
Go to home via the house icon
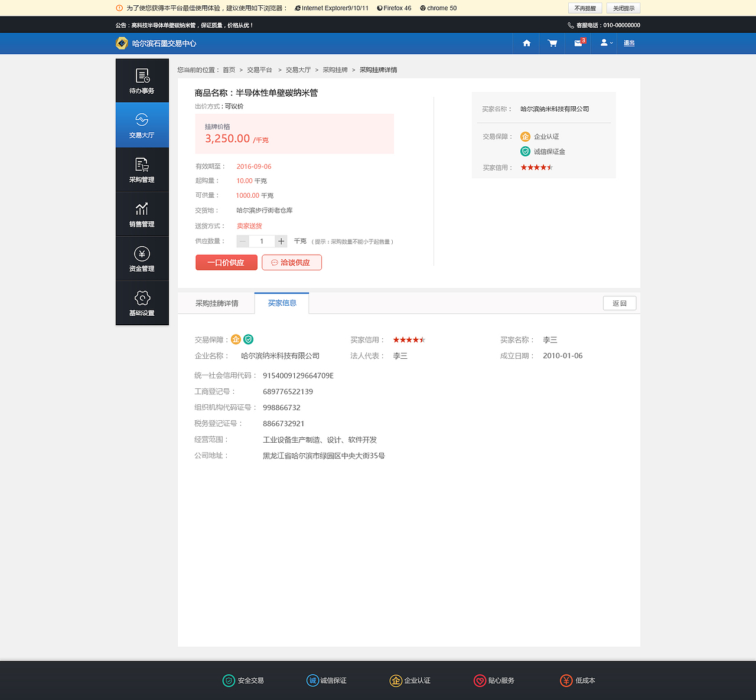pyautogui.click(x=526, y=43)
